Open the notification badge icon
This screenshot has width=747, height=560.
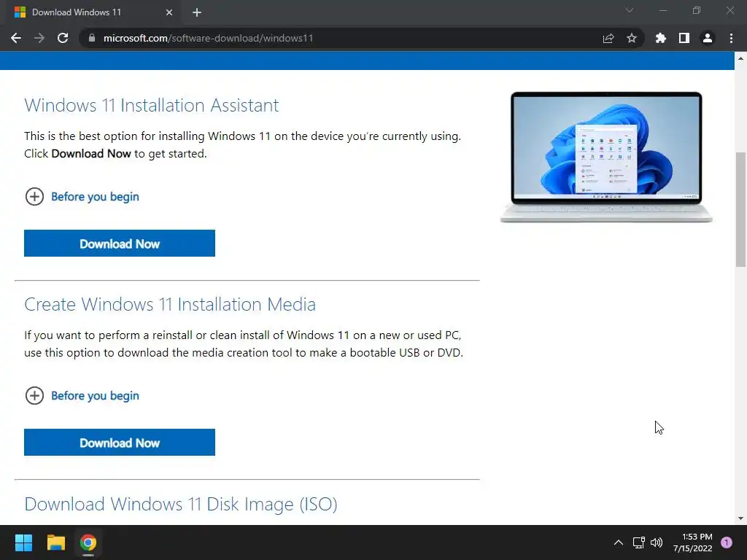[x=727, y=542]
